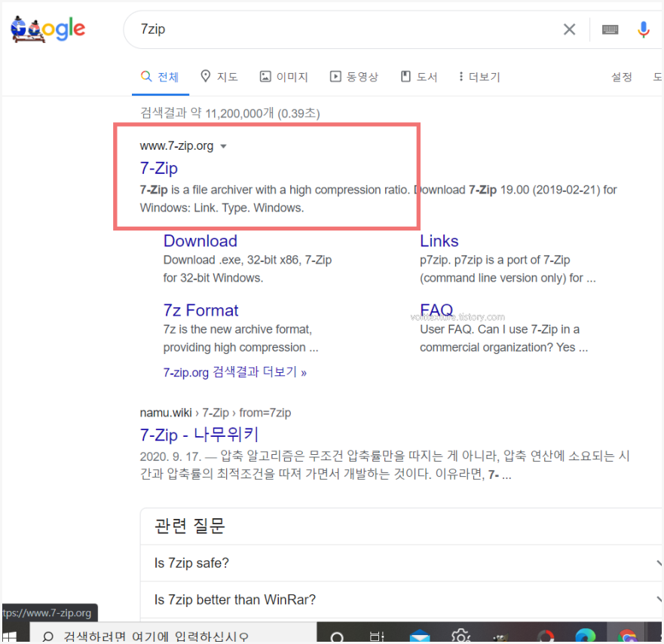Open the 더보기 (More) menu
The width and height of the screenshot is (664, 644).
point(479,77)
